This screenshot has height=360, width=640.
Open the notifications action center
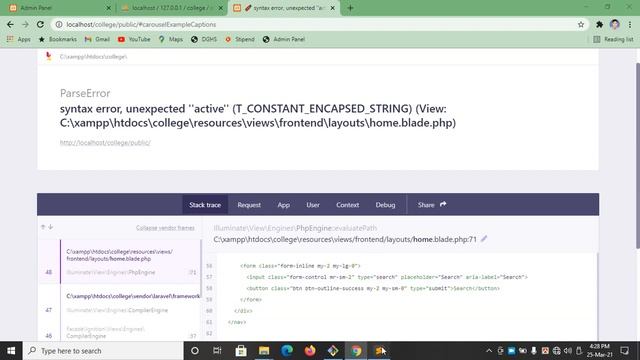tap(624, 351)
